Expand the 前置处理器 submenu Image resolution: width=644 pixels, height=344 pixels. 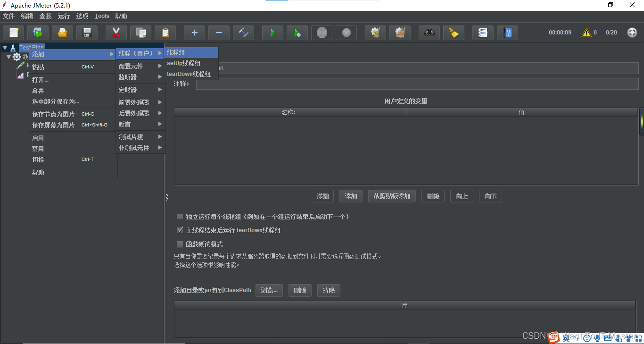(140, 102)
